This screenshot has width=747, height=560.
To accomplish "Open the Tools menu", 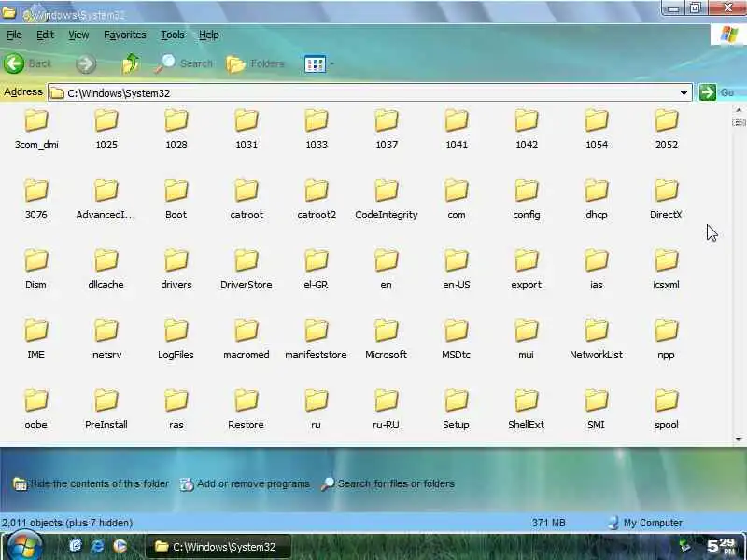I will tap(173, 35).
